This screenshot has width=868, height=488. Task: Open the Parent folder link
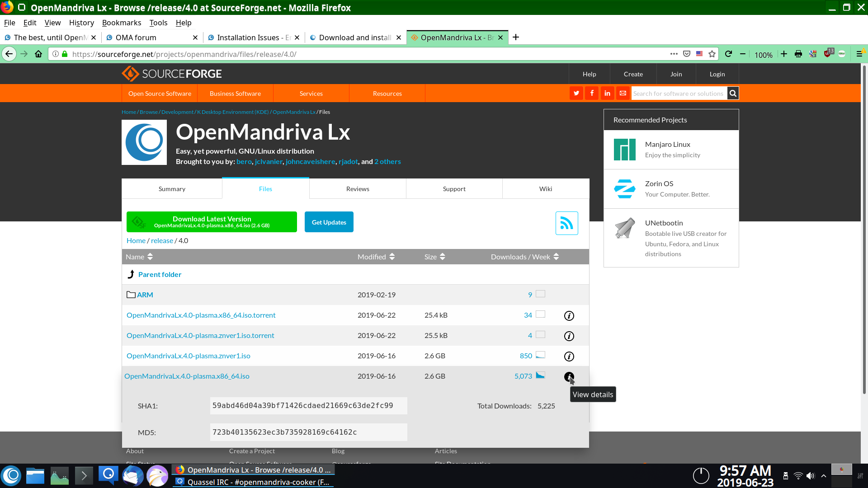160,274
